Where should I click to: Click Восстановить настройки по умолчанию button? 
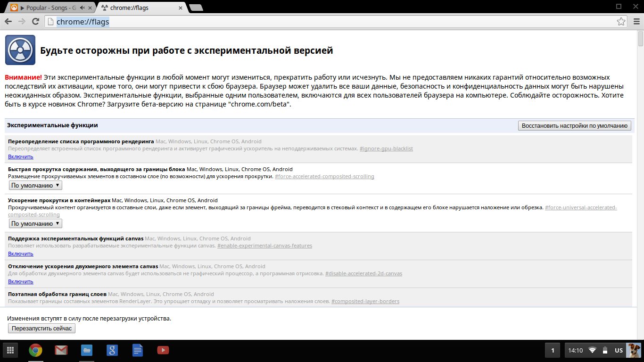(x=575, y=126)
